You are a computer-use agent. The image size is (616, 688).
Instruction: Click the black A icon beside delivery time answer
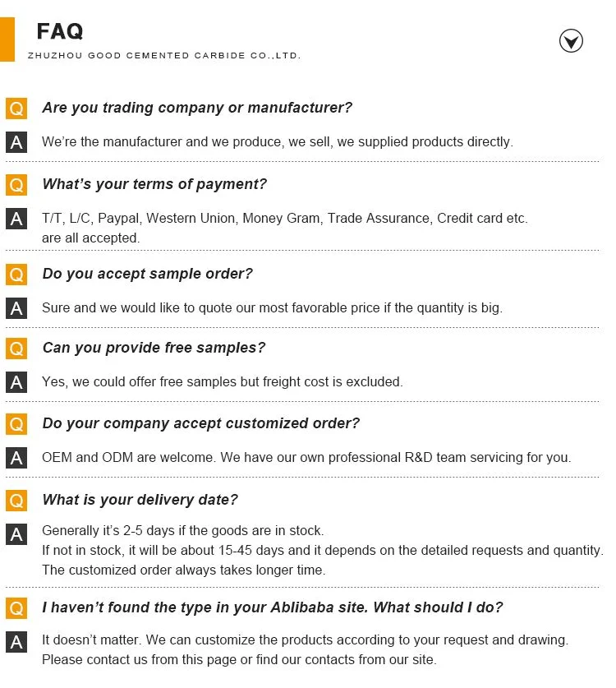16,535
